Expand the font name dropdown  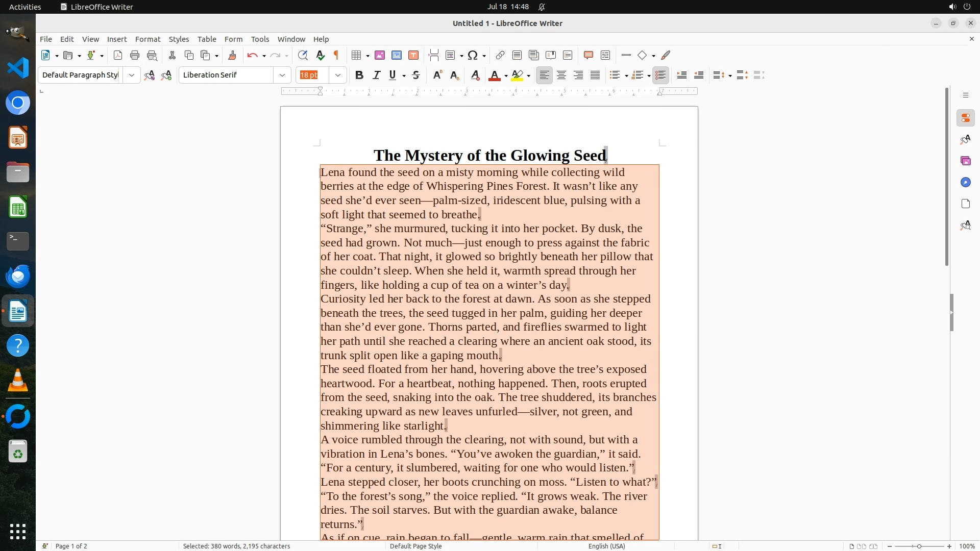pyautogui.click(x=282, y=75)
